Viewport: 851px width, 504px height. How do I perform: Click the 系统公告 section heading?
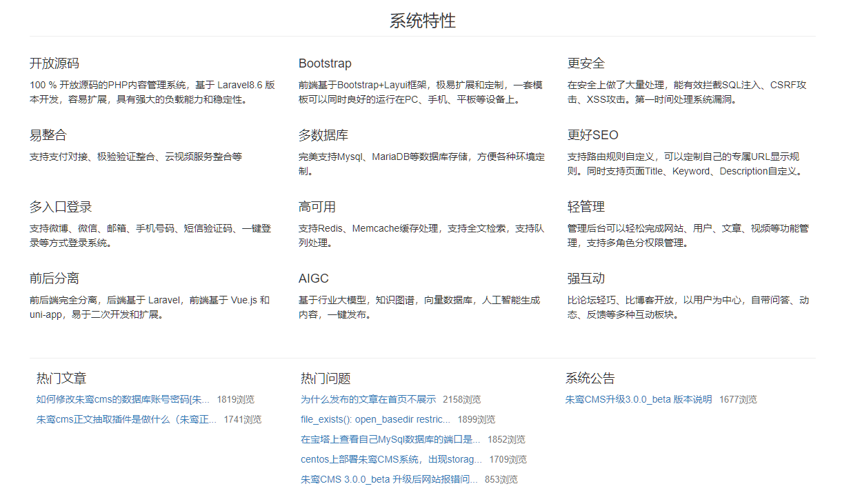click(x=590, y=379)
